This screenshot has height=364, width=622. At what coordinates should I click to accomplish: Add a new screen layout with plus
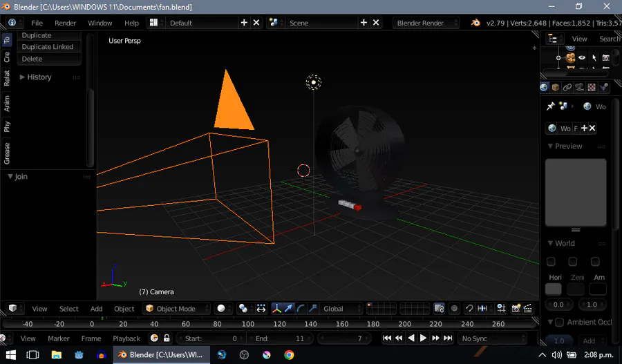tap(244, 23)
